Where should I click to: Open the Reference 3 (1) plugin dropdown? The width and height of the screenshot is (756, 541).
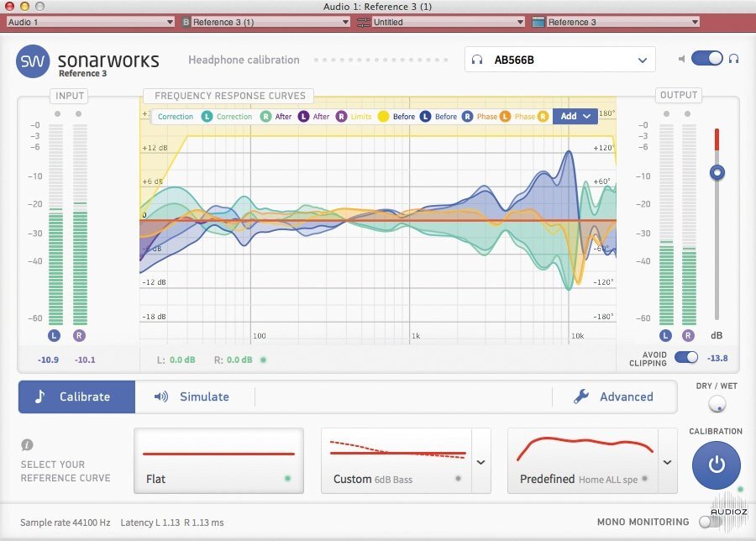[270, 22]
